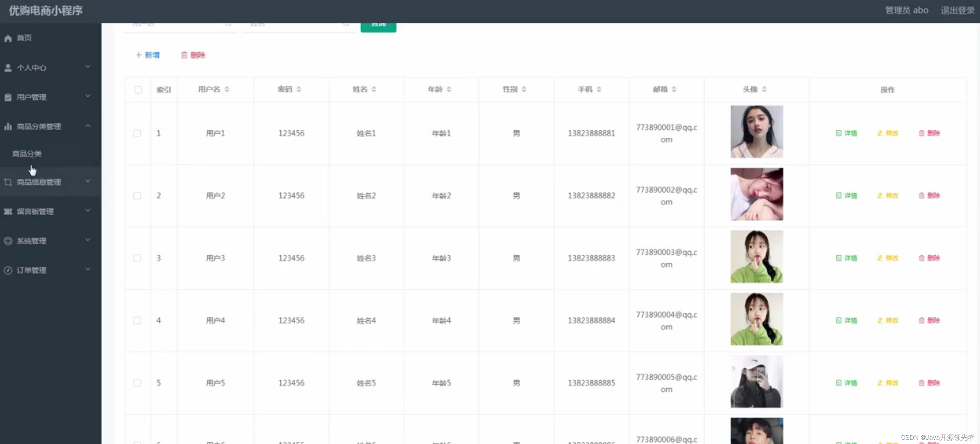Viewport: 980px width, 444px height.
Task: Check the select-all checkbox in table header
Action: point(138,90)
